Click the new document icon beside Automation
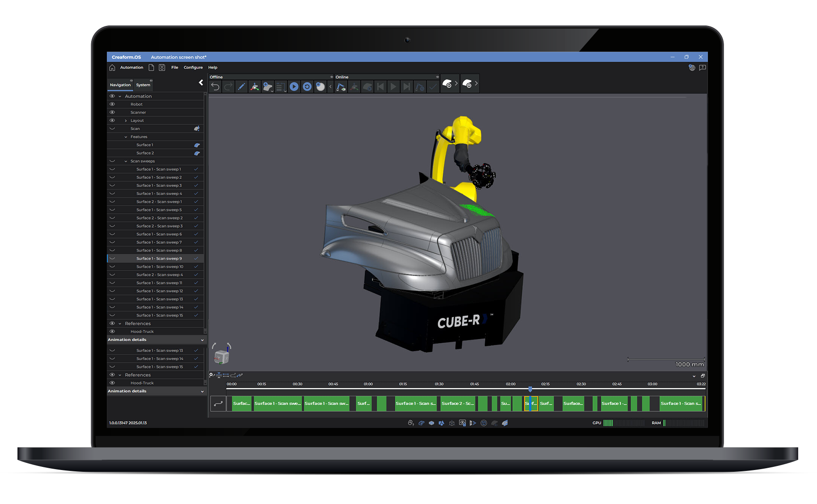This screenshot has height=504, width=817. [151, 68]
